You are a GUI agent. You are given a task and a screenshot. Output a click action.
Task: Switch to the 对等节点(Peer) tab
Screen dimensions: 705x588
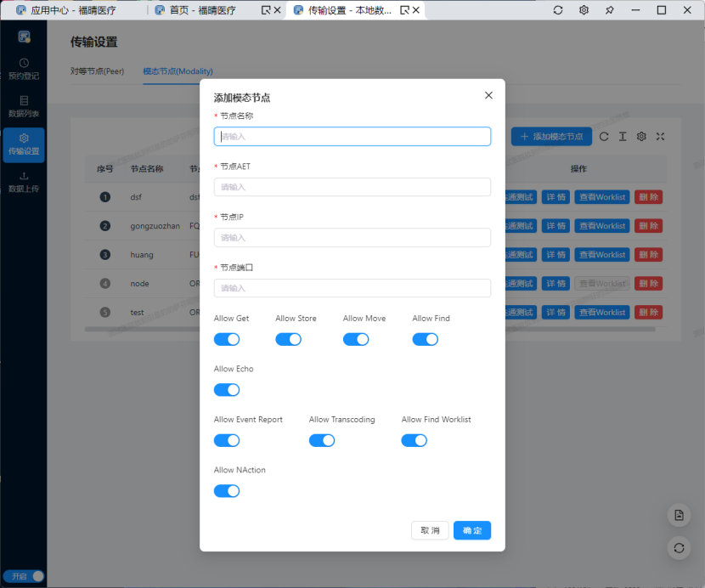97,71
